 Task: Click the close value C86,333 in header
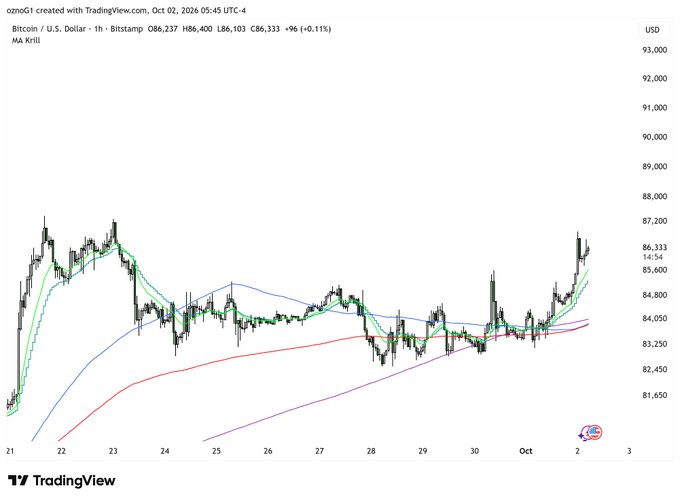(265, 29)
